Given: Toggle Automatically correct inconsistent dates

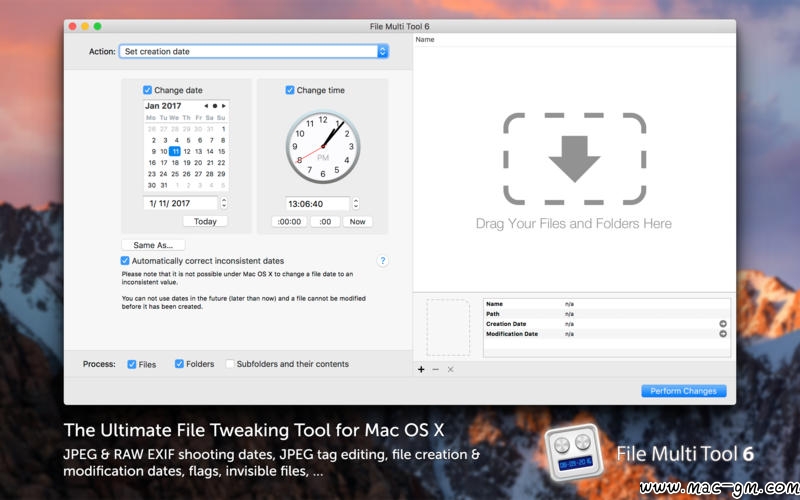Looking at the screenshot, I should tap(125, 261).
